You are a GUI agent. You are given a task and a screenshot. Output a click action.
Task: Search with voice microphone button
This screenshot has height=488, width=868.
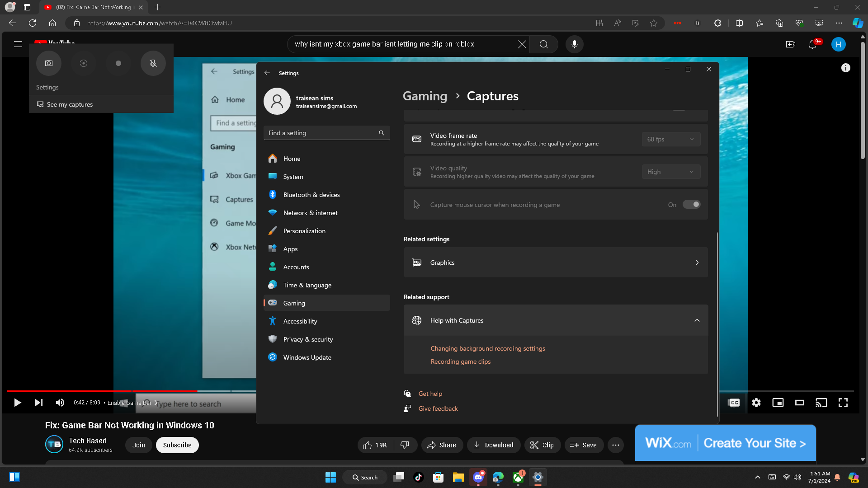click(575, 44)
